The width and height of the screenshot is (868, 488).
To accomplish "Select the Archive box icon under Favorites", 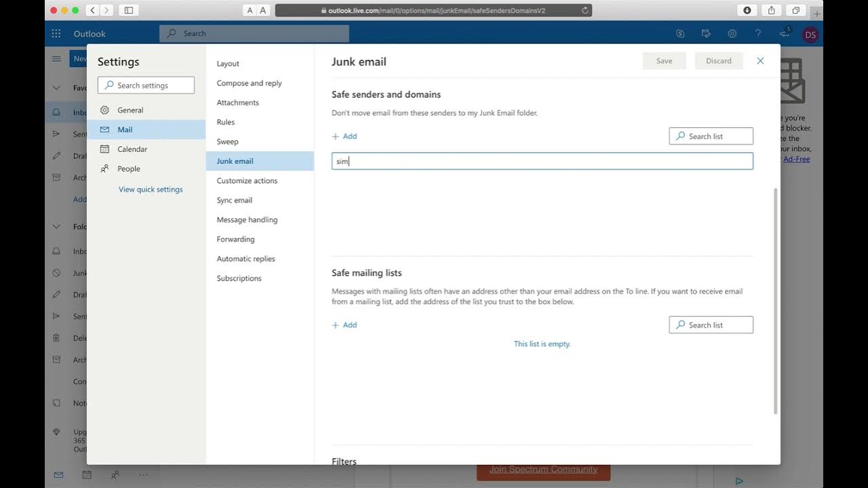I will click(x=57, y=178).
